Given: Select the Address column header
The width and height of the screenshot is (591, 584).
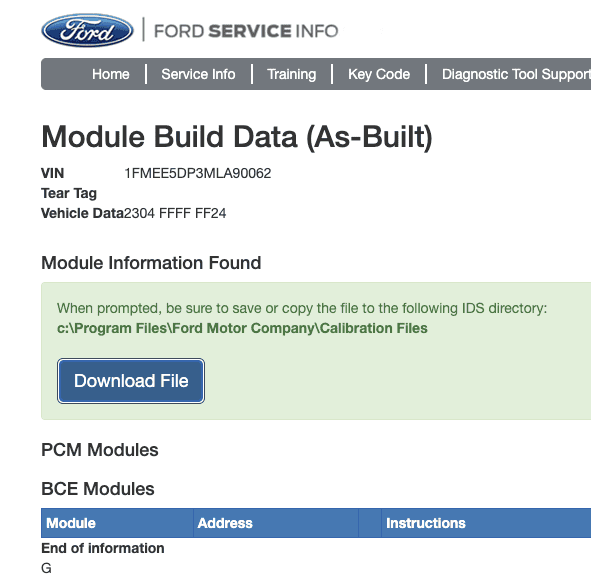Looking at the screenshot, I should 225,523.
